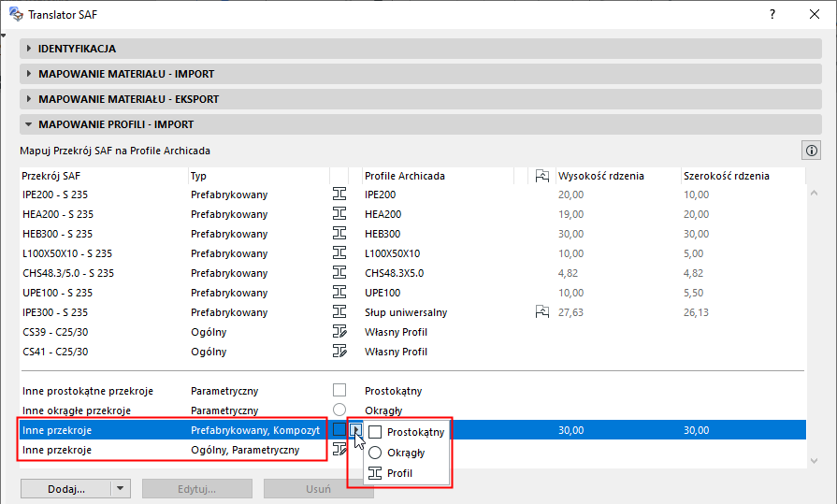Choose Prostokątny from the popup menu
The width and height of the screenshot is (837, 504).
pos(407,432)
